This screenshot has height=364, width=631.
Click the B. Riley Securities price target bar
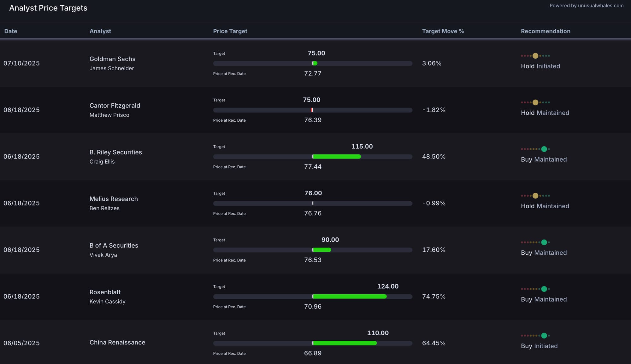[313, 157]
